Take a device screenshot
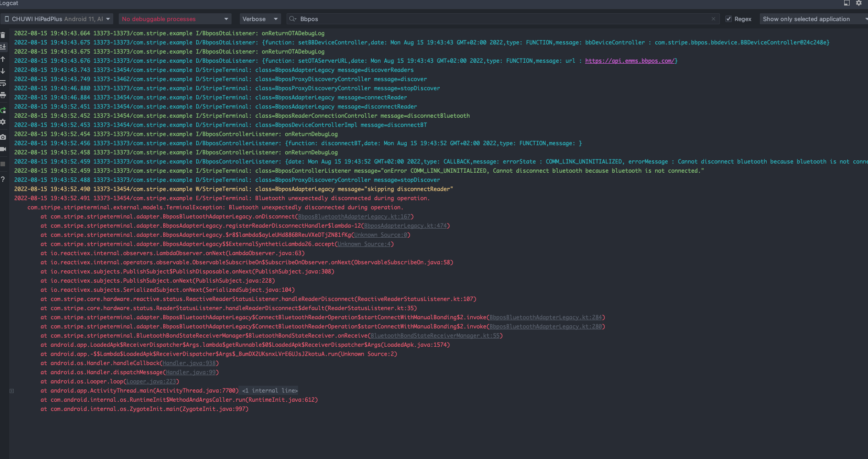The width and height of the screenshot is (868, 459). pos(3,137)
